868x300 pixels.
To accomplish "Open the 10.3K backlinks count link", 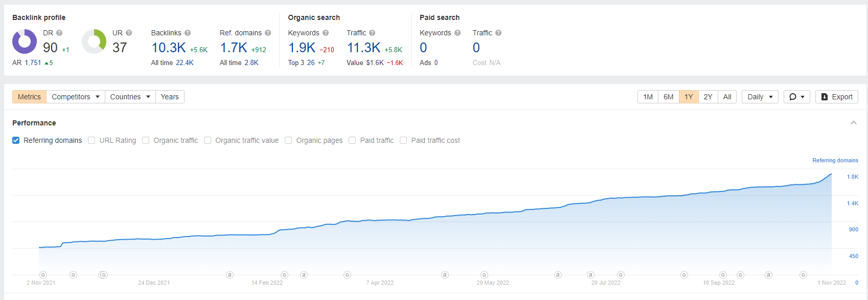I will pyautogui.click(x=168, y=48).
